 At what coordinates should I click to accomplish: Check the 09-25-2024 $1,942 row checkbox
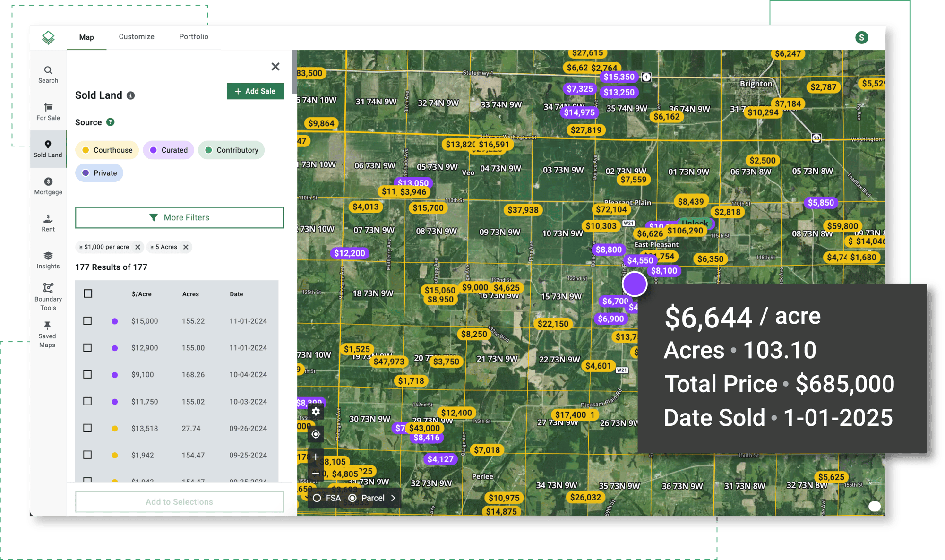87,455
